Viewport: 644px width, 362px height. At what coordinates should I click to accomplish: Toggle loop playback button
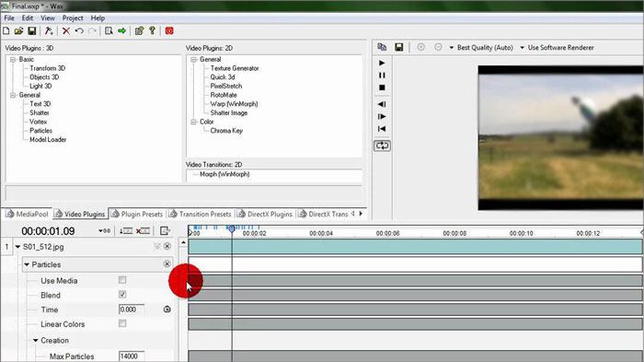click(382, 146)
